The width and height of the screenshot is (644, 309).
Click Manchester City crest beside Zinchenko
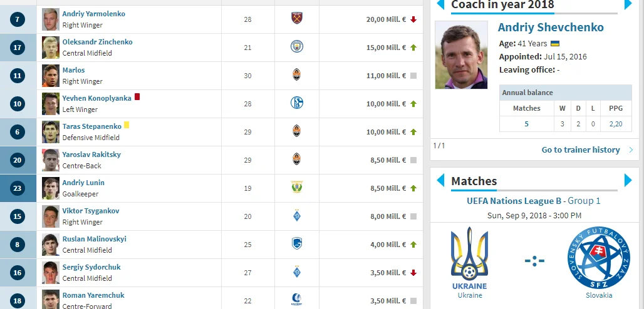pos(297,47)
